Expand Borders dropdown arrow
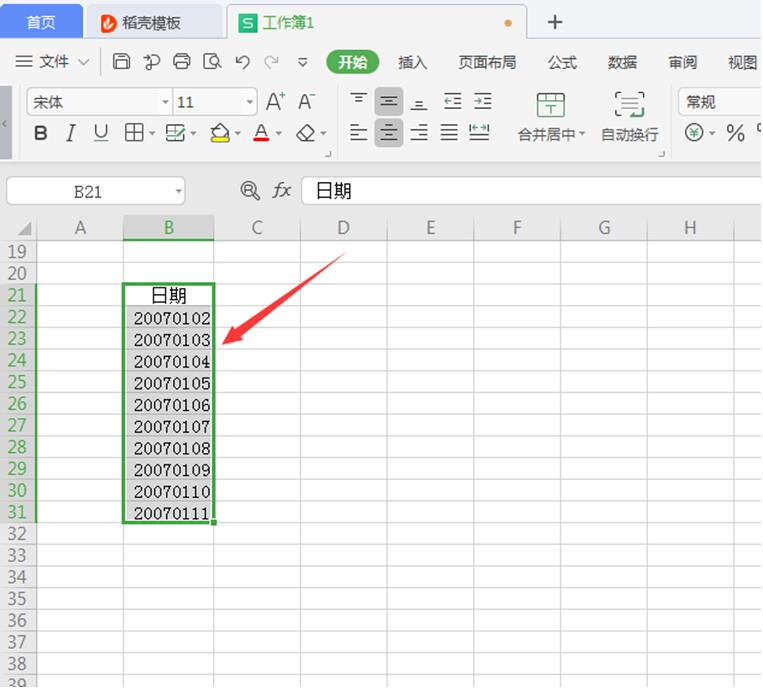 [x=152, y=133]
